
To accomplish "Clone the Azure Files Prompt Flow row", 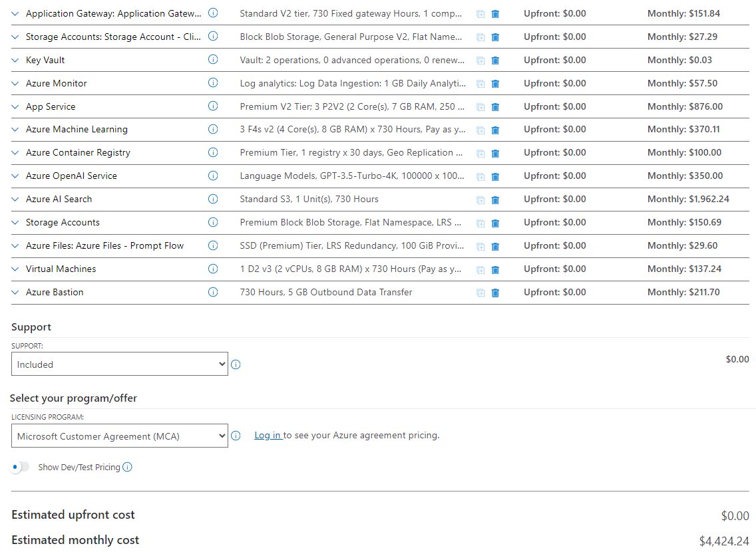I will [480, 247].
